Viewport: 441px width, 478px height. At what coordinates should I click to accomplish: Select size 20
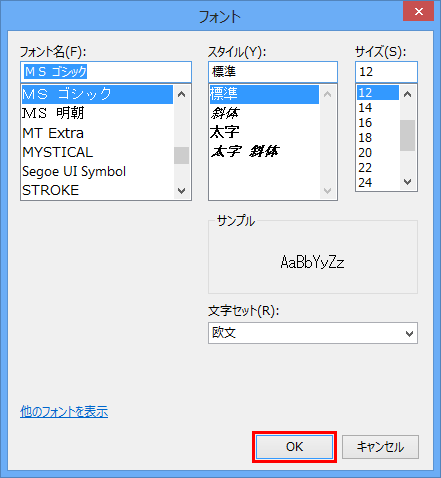[x=378, y=153]
